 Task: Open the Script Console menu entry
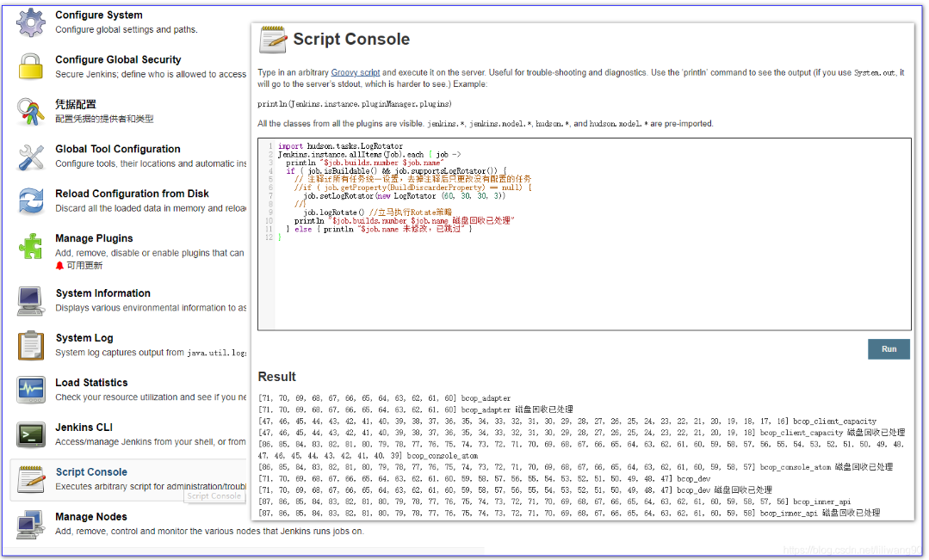(x=91, y=472)
